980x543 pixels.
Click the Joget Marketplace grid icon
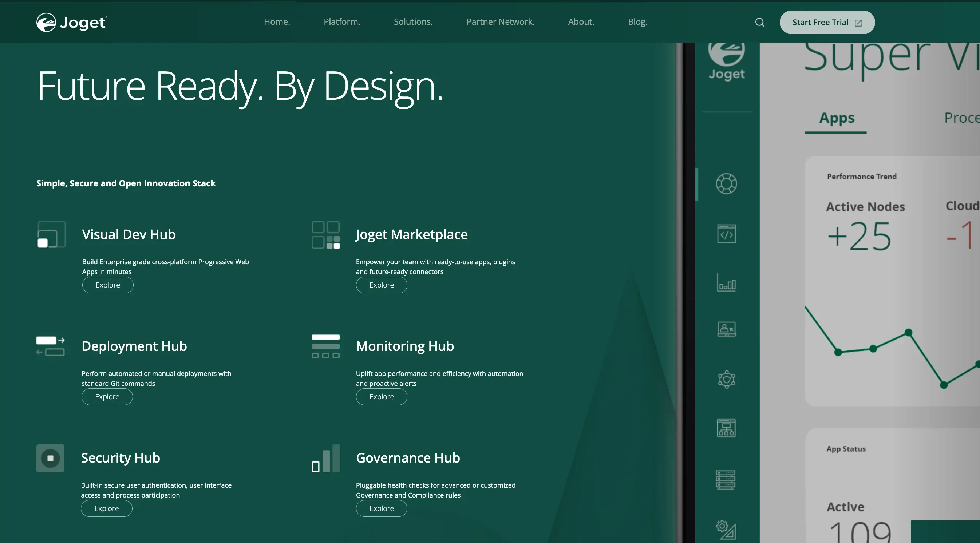pos(326,235)
